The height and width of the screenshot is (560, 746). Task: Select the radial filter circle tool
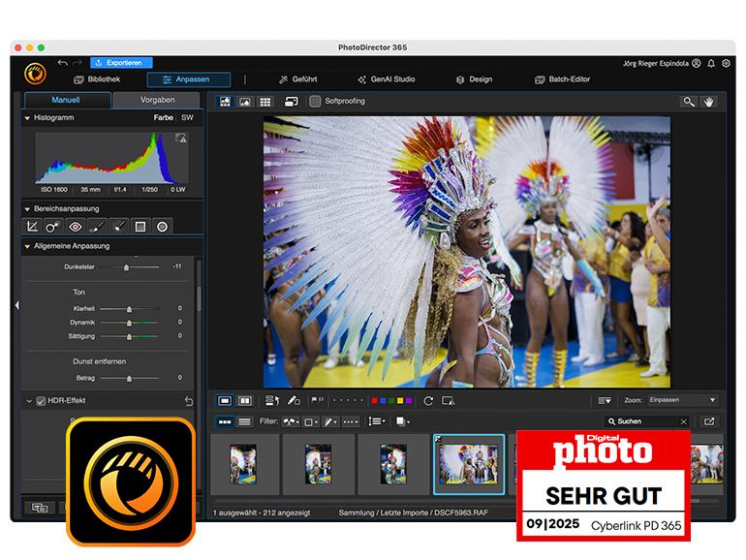[x=162, y=227]
